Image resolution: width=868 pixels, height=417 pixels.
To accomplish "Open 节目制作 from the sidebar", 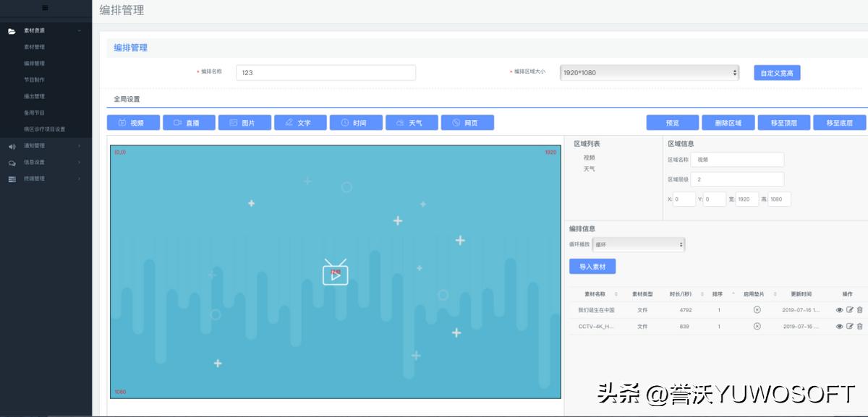I will point(35,79).
